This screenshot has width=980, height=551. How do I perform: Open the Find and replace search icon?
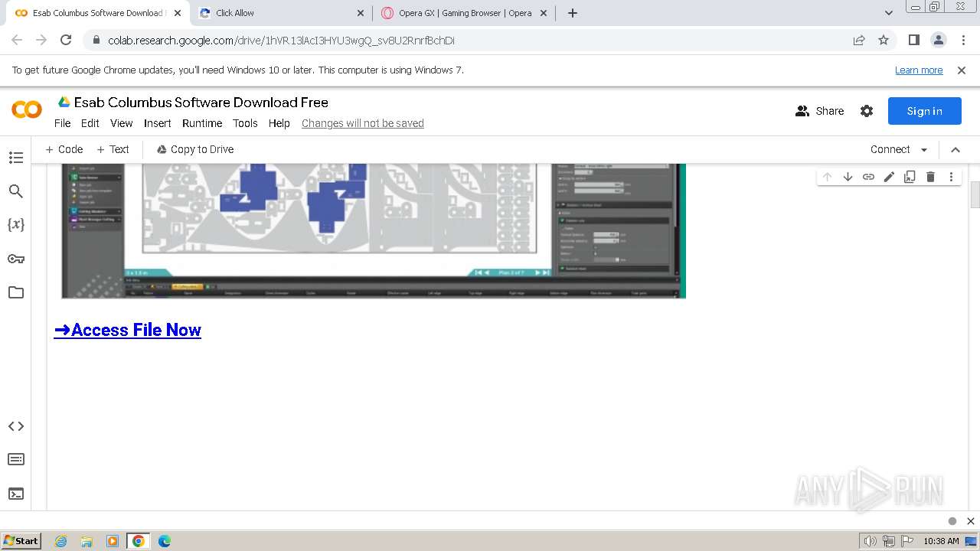pyautogui.click(x=15, y=191)
